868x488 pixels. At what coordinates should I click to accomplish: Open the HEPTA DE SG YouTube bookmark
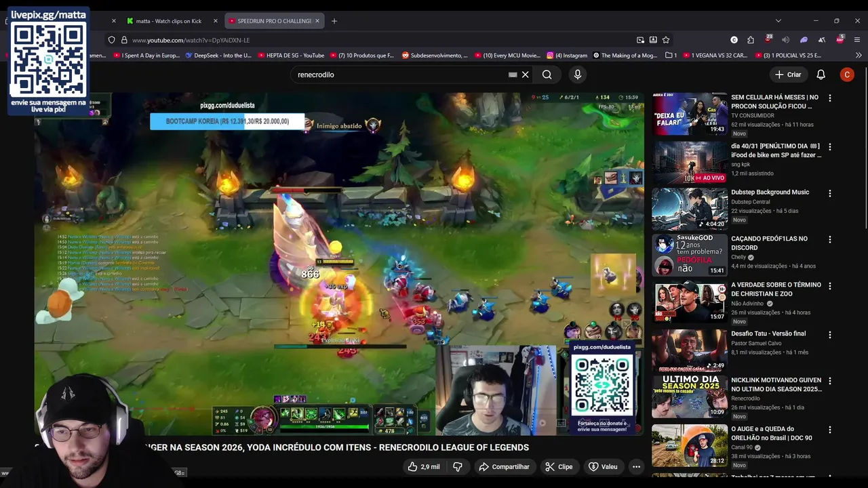(290, 56)
